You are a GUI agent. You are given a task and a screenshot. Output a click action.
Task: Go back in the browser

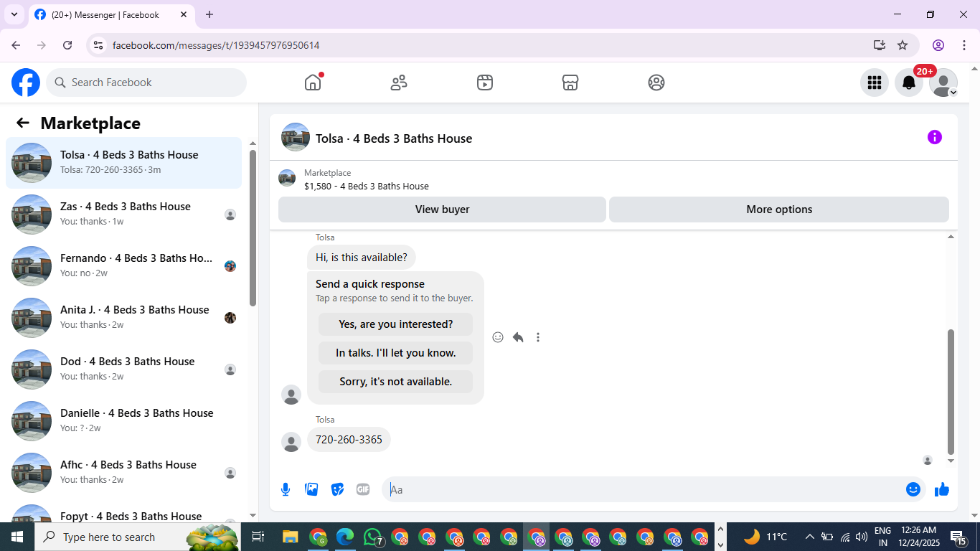16,45
